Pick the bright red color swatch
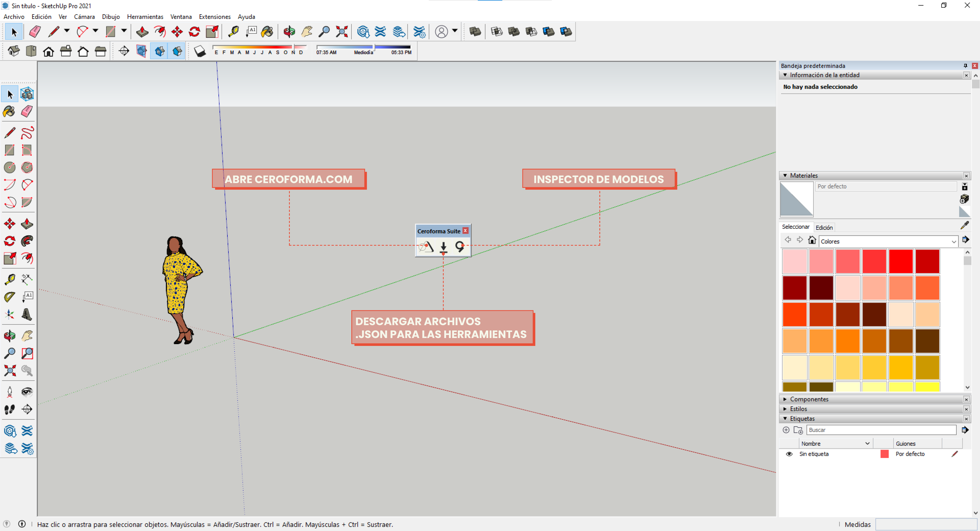980x531 pixels. [900, 262]
